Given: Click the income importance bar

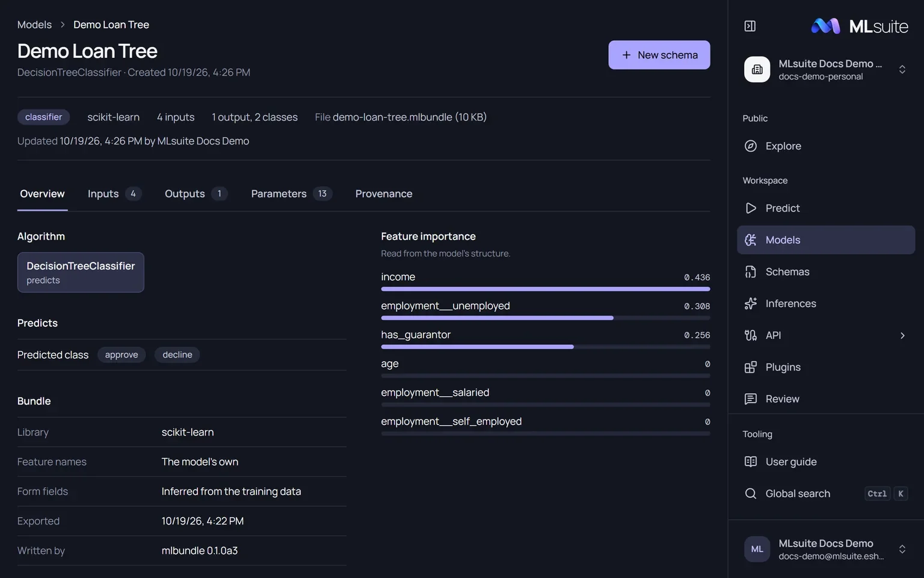Looking at the screenshot, I should pos(546,289).
